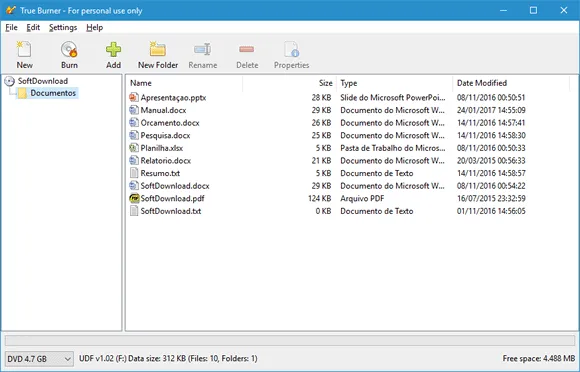Image resolution: width=580 pixels, height=372 pixels.
Task: Click the text file icon beside Resumo.txt
Action: pyautogui.click(x=134, y=173)
